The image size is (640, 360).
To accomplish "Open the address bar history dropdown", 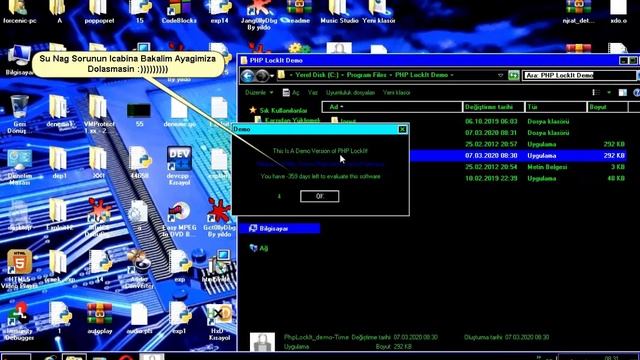I will pyautogui.click(x=500, y=75).
